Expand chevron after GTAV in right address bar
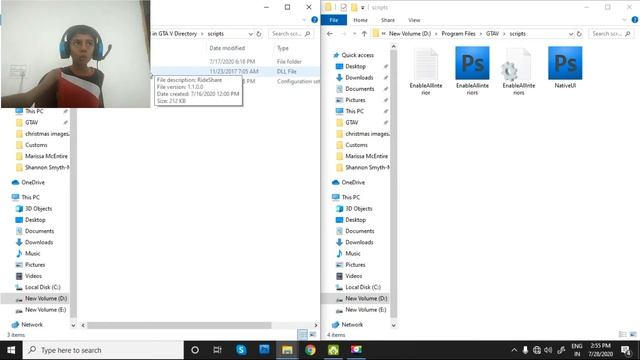This screenshot has height=360, width=640. click(x=504, y=34)
